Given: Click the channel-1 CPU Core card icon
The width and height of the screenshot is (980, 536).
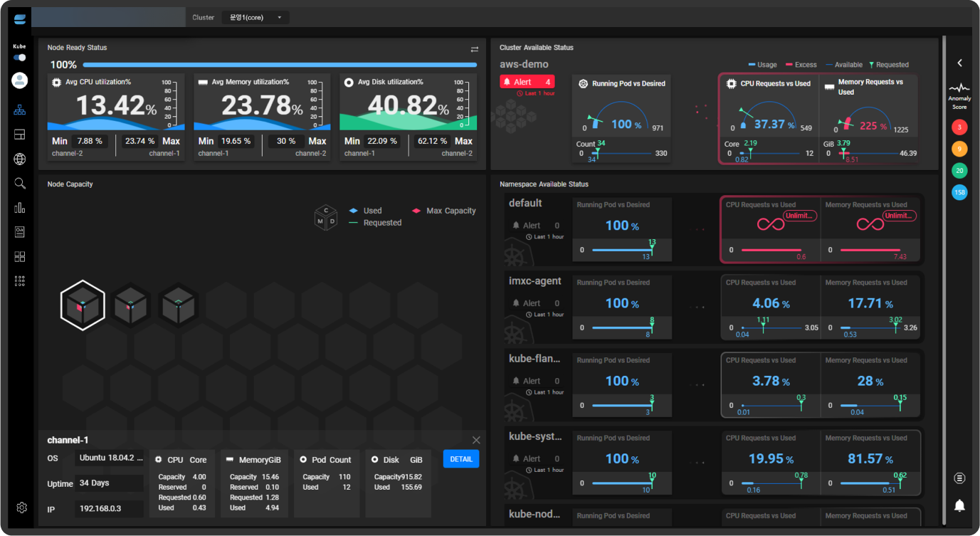Looking at the screenshot, I should pos(159,460).
